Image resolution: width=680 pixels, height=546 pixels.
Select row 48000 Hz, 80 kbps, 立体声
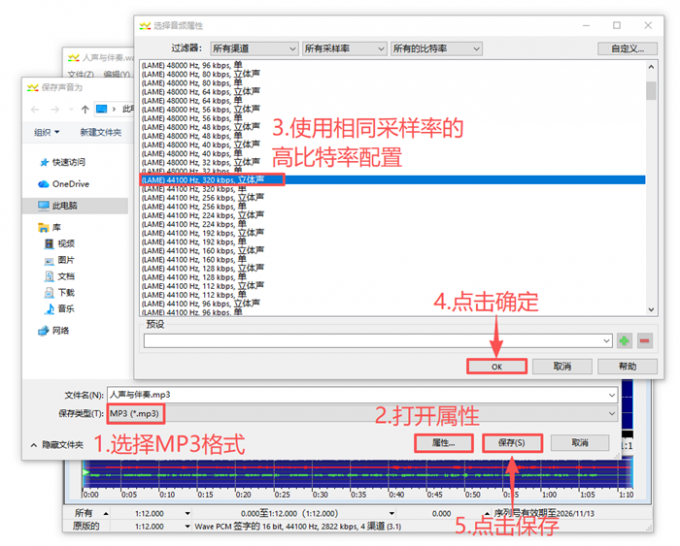393,74
